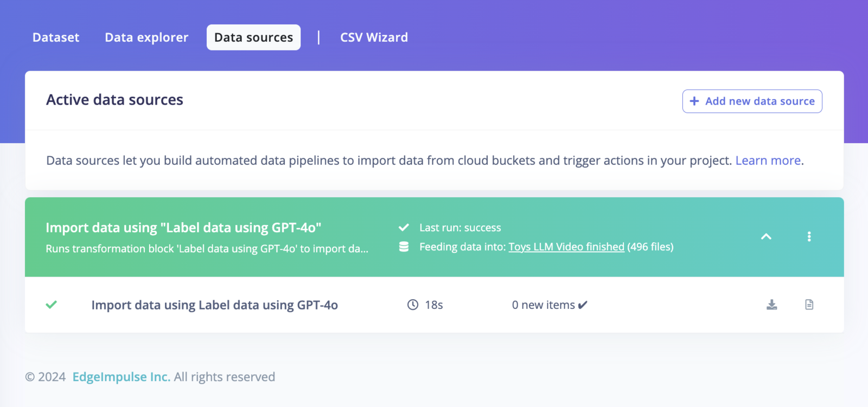Viewport: 868px width, 407px height.
Task: Collapse the GPT-4o data source panel
Action: (766, 236)
